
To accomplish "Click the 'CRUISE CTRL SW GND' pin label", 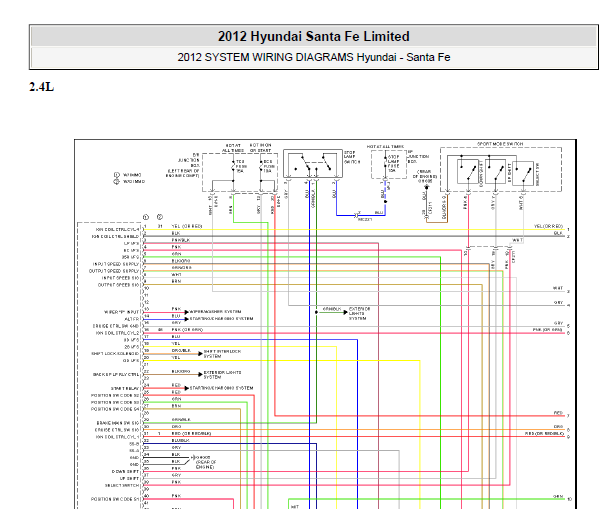I will tap(116, 326).
